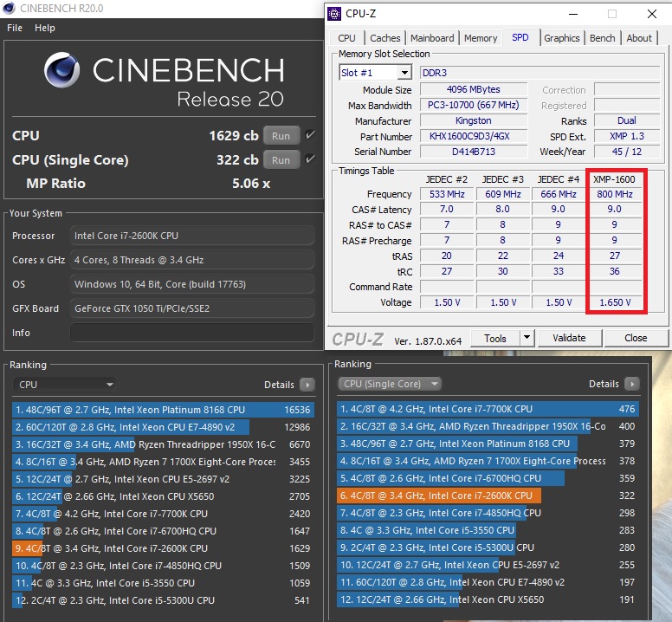
Task: Select single-core row Xeon E5-2697 v2 255
Action: tap(488, 565)
